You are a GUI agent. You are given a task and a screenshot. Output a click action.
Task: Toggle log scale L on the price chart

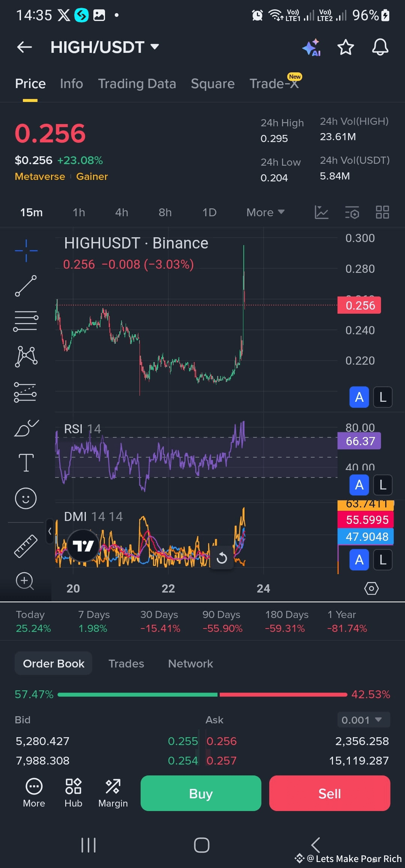[x=383, y=397]
